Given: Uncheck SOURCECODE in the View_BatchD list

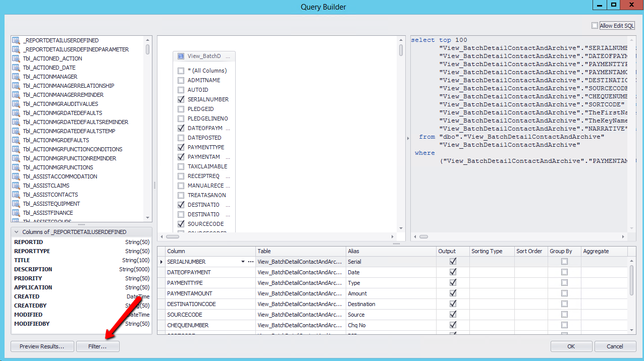Looking at the screenshot, I should click(181, 224).
